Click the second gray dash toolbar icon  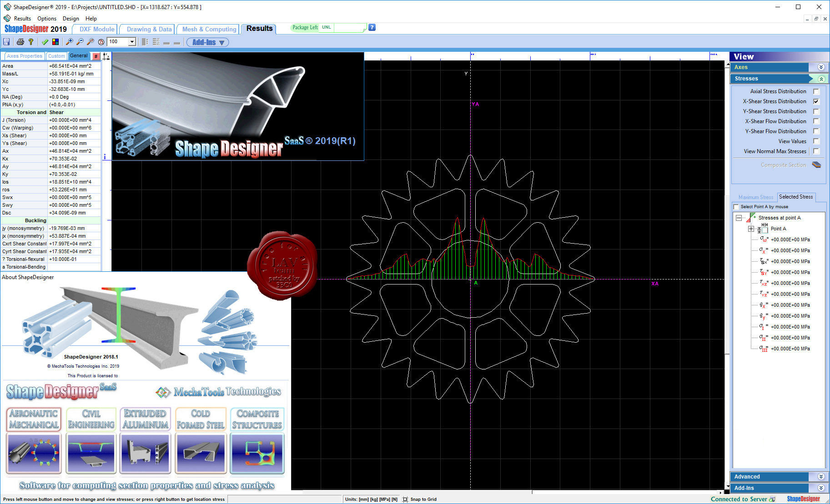coord(177,43)
